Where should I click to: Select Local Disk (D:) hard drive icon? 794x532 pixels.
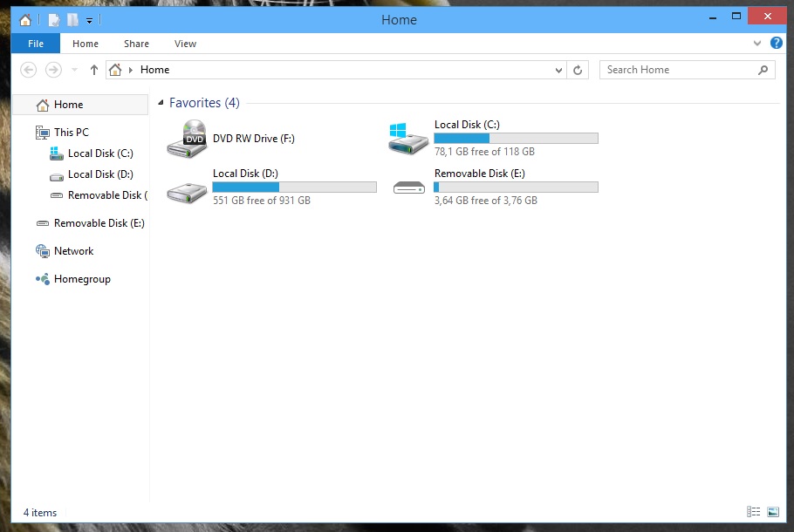(x=187, y=194)
